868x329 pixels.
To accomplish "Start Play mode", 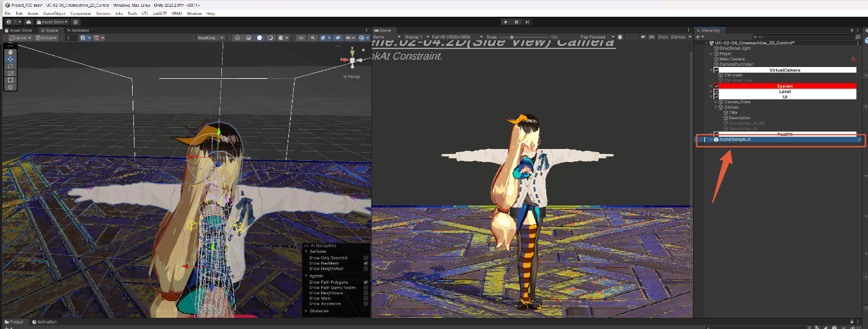I will click(505, 22).
